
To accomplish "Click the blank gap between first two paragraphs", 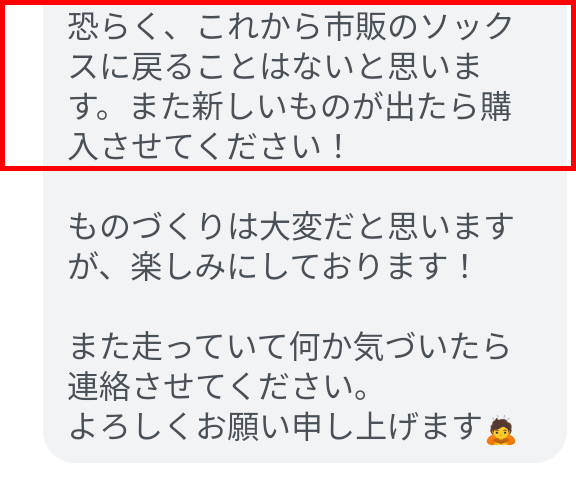I will (x=305, y=187).
